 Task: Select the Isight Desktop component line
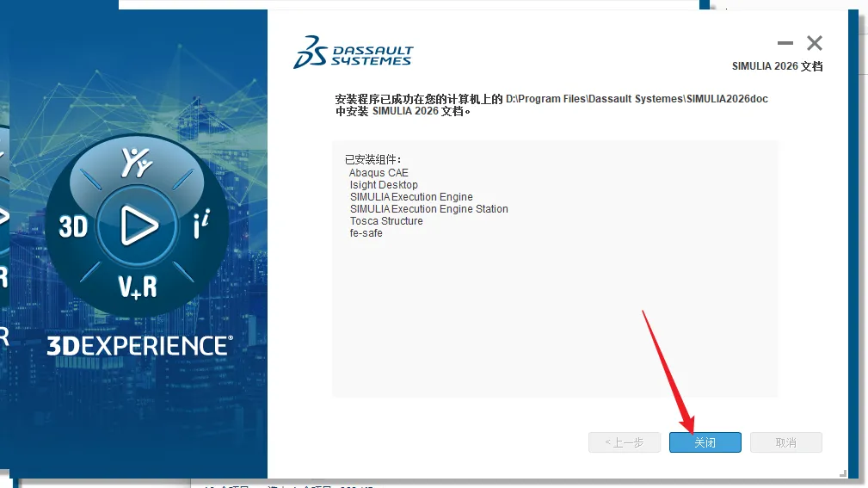[x=384, y=185]
